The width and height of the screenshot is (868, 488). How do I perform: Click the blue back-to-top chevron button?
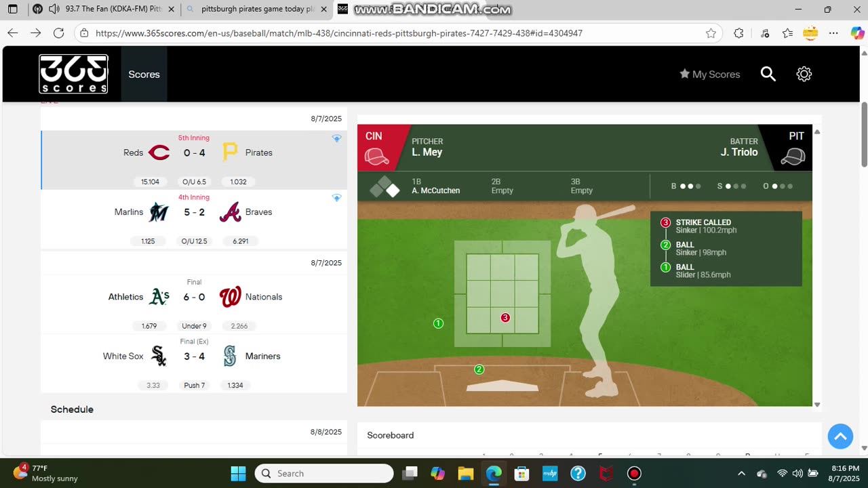(840, 436)
